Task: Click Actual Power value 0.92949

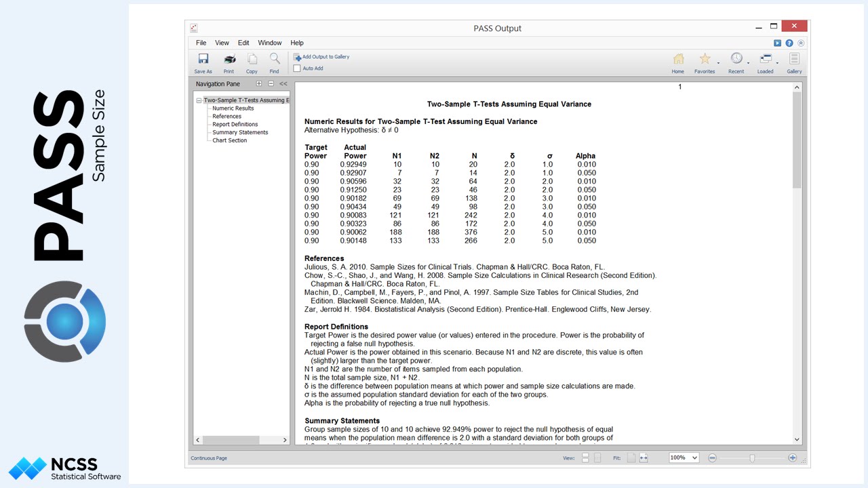Action: (353, 164)
